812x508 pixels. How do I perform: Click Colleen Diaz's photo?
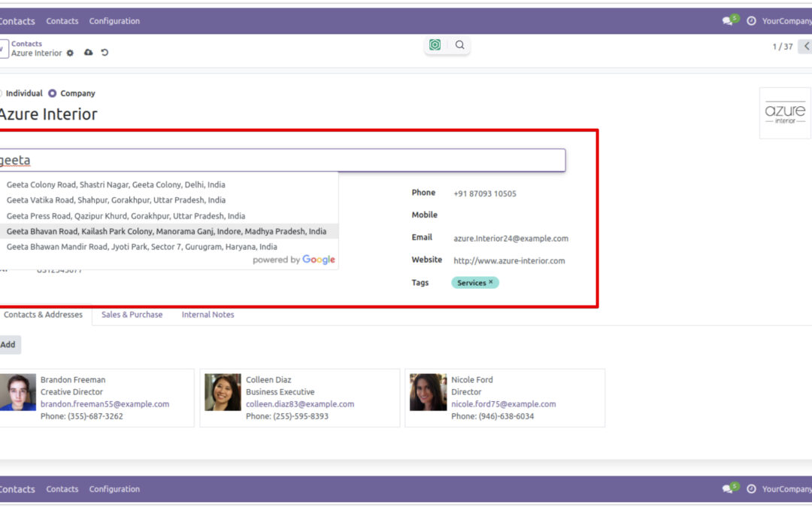(x=223, y=392)
